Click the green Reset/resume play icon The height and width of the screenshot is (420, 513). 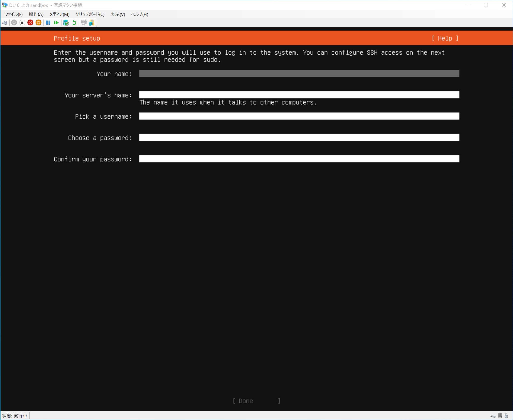click(56, 23)
